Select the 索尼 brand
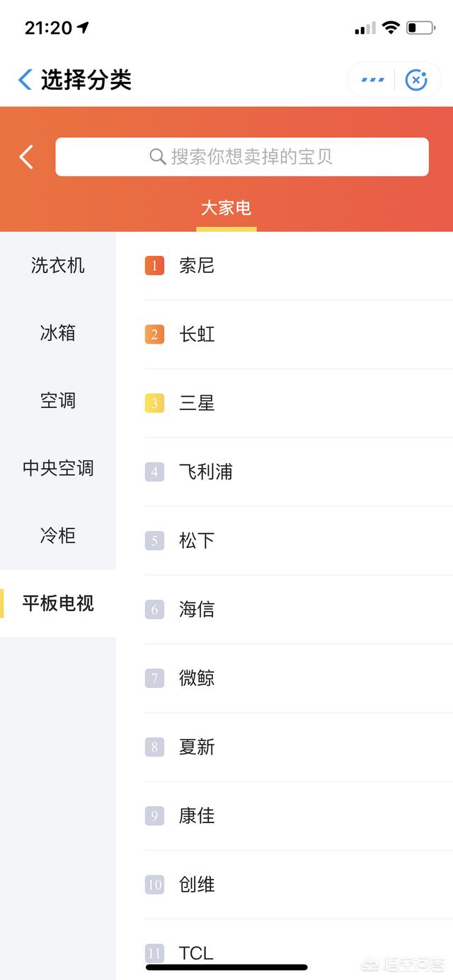Image resolution: width=453 pixels, height=980 pixels. click(197, 266)
